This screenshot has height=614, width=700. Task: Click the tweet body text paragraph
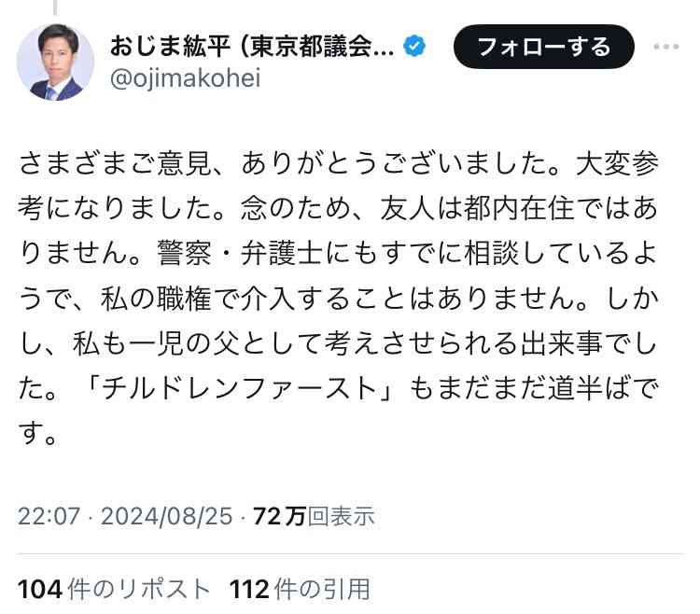338,298
